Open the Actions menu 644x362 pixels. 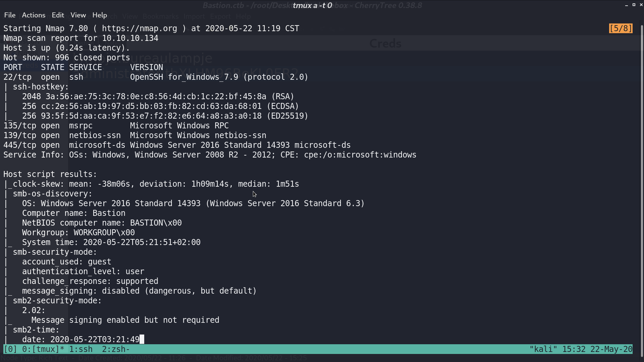(34, 15)
